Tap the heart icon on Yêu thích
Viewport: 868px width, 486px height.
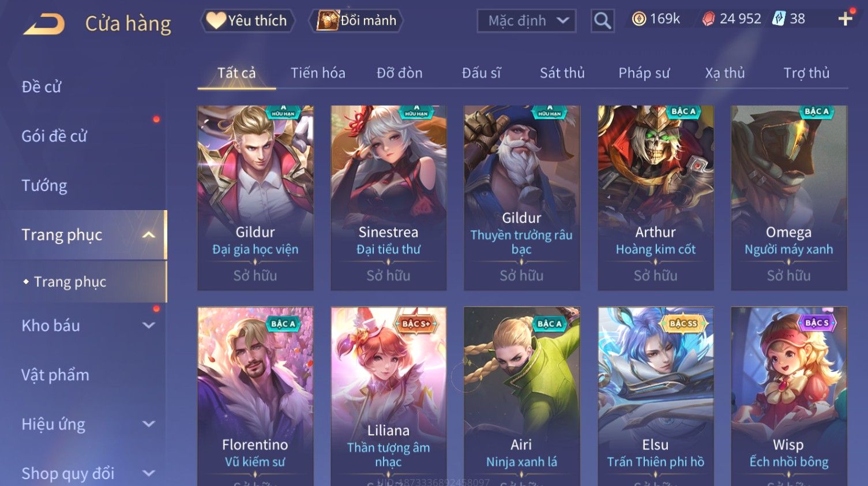tap(216, 20)
